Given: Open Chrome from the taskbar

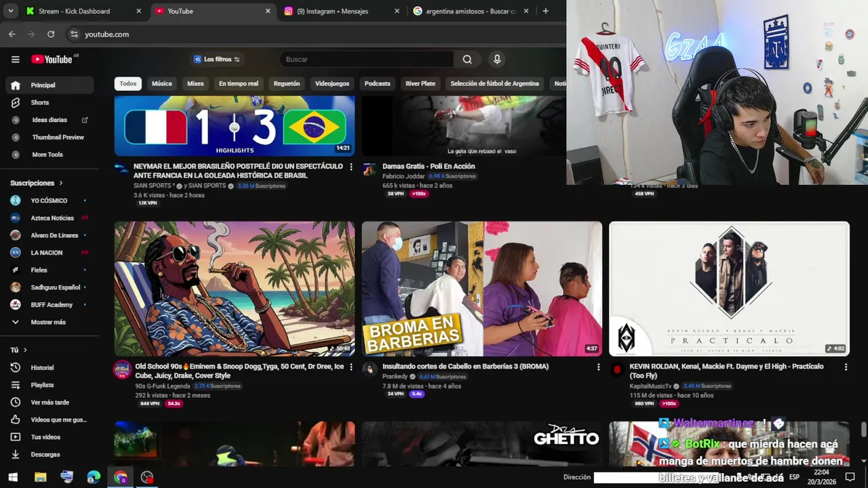Looking at the screenshot, I should [121, 477].
